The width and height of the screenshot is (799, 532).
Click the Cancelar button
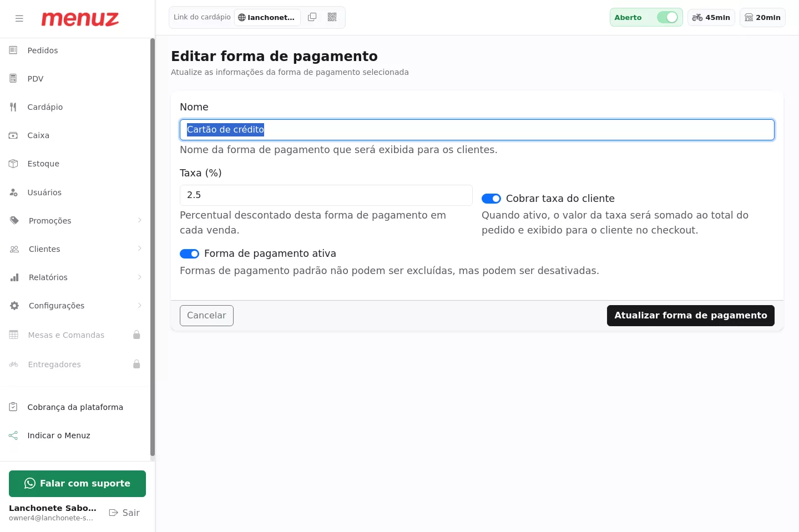pos(206,316)
